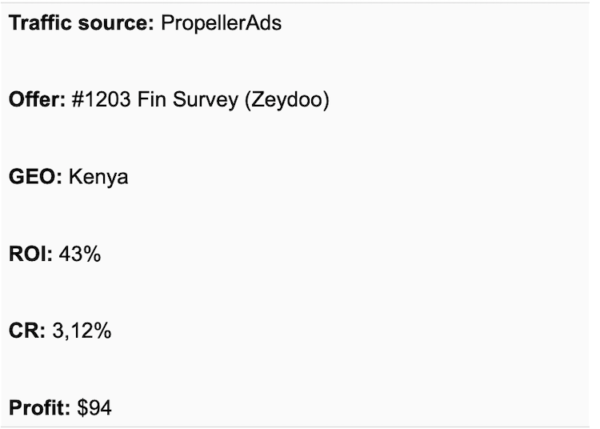Click the dollar sign before 94

[83, 408]
